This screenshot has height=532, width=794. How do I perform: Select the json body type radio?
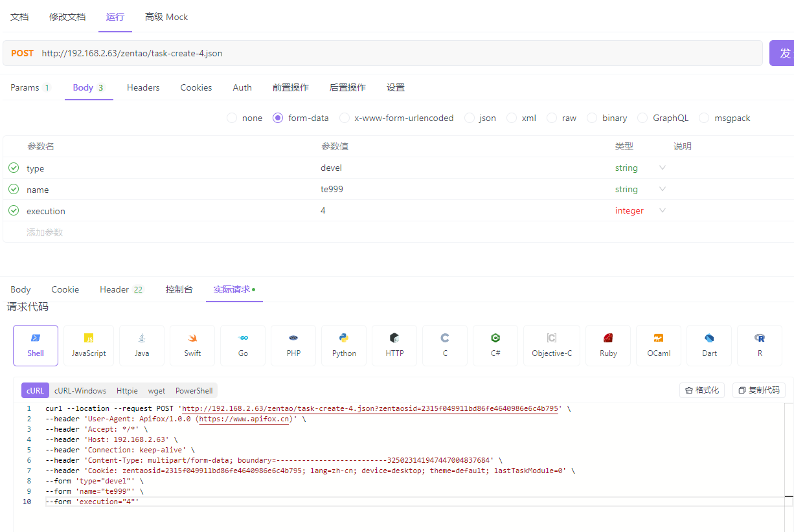(470, 118)
